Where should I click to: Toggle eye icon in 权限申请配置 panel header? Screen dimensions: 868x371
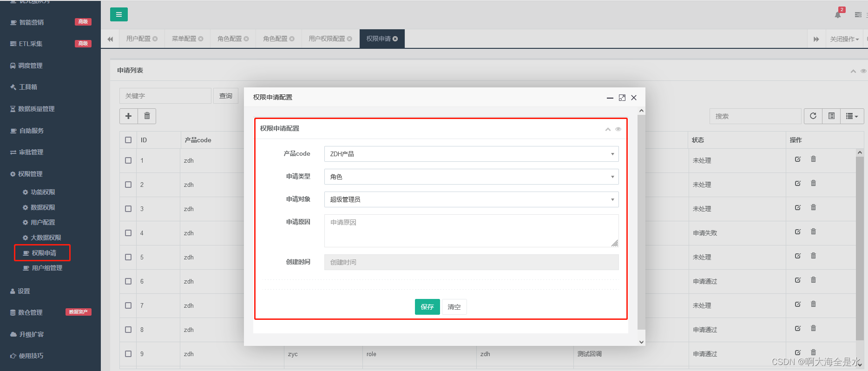(x=618, y=129)
